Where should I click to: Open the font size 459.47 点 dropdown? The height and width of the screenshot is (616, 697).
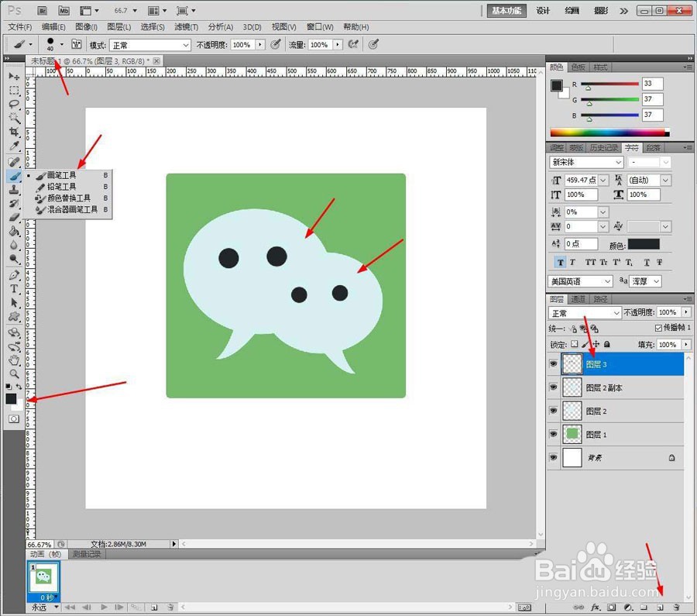click(603, 180)
